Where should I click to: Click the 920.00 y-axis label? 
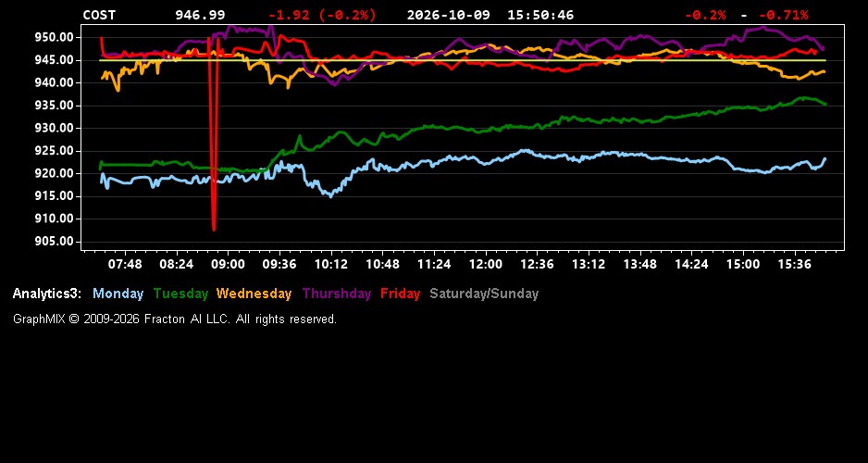coord(55,173)
